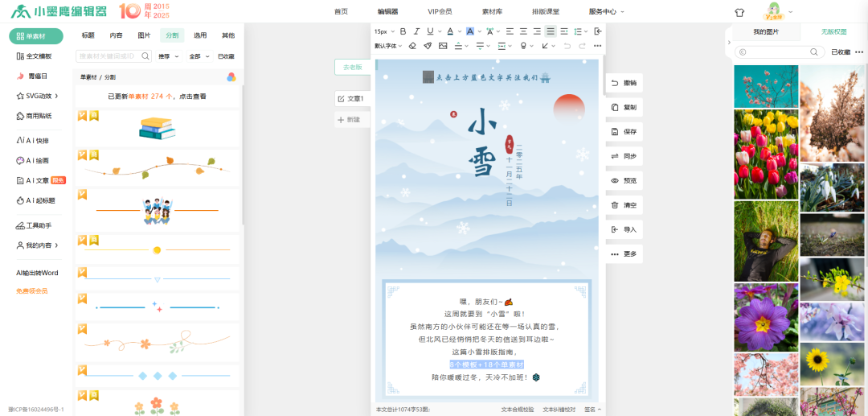Click the magnifier in the material search box
The image size is (868, 416).
(145, 56)
